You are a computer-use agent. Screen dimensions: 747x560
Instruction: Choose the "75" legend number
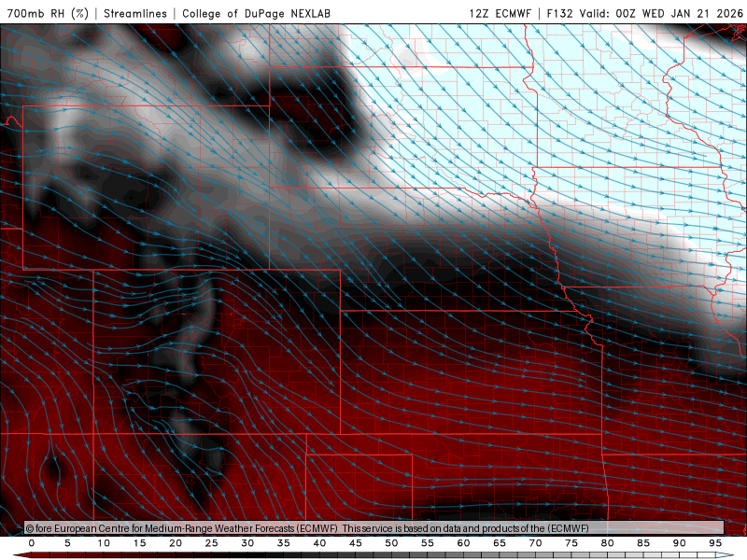571,543
